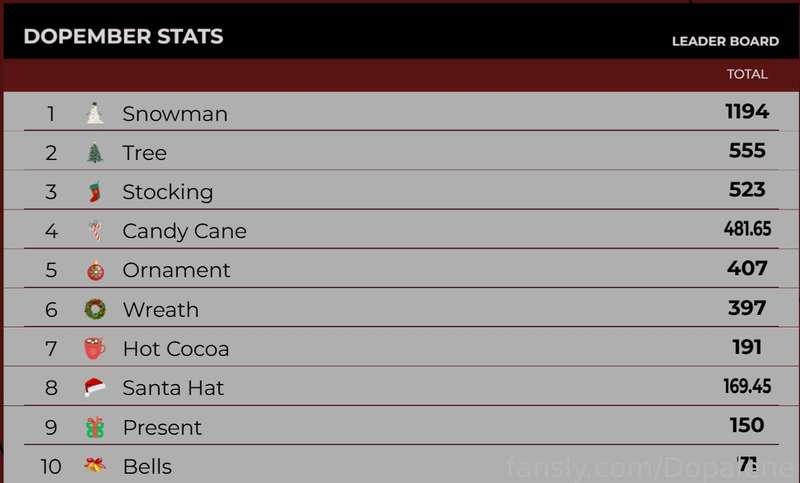Open the LEADER BOARD header label
This screenshot has width=800, height=483.
coord(725,41)
